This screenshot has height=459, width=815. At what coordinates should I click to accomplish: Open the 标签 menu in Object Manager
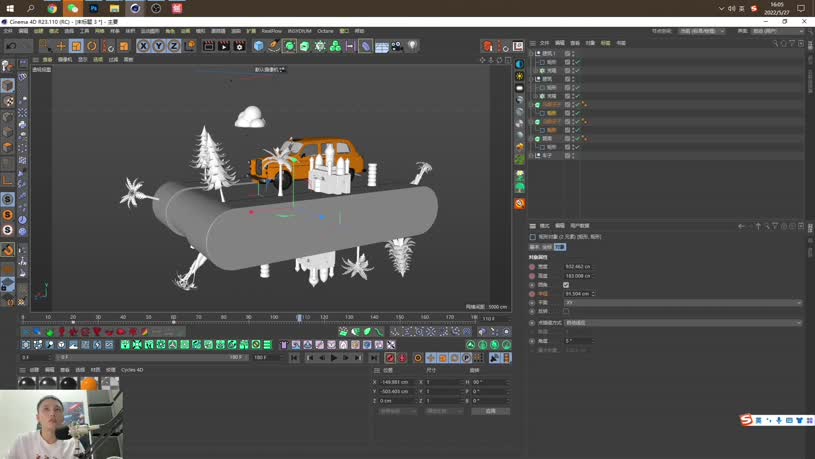606,43
